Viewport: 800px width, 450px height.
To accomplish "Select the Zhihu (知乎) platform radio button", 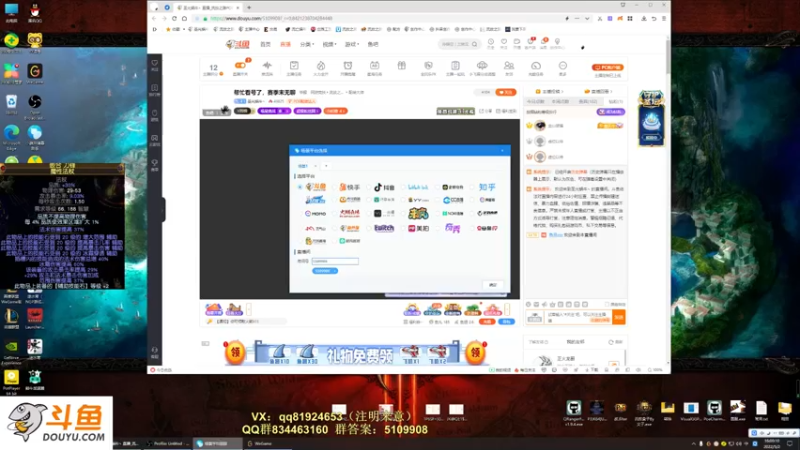I will (x=472, y=187).
